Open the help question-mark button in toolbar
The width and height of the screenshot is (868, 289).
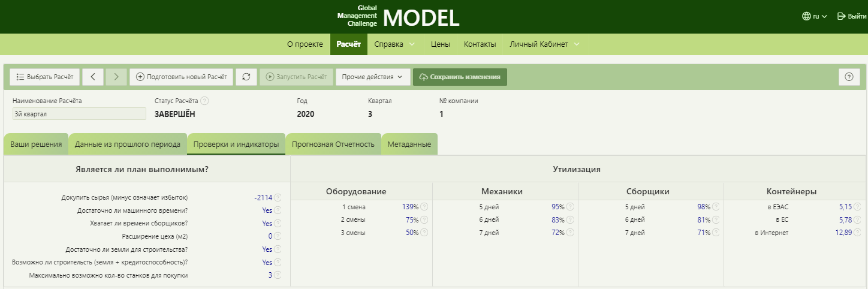pyautogui.click(x=849, y=77)
